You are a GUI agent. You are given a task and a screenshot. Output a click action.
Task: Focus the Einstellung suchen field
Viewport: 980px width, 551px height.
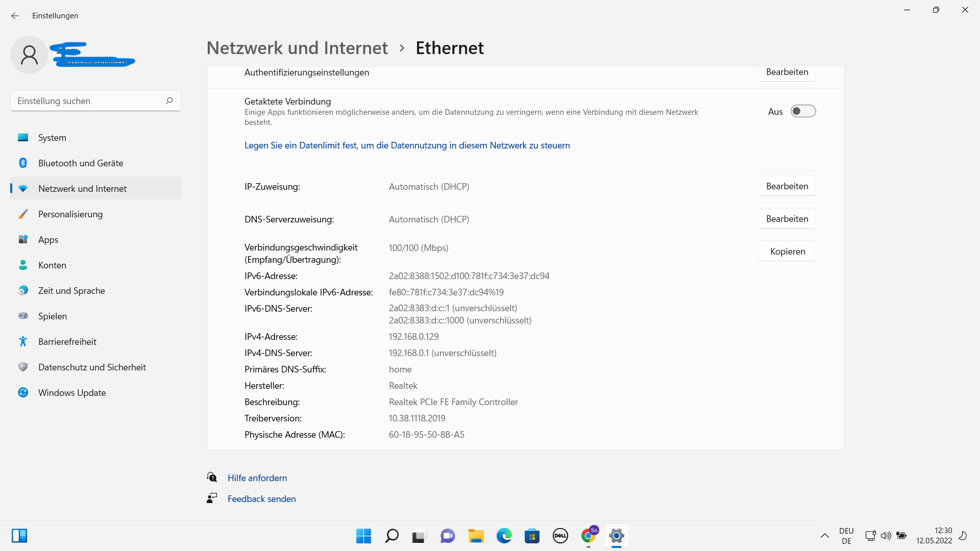87,101
